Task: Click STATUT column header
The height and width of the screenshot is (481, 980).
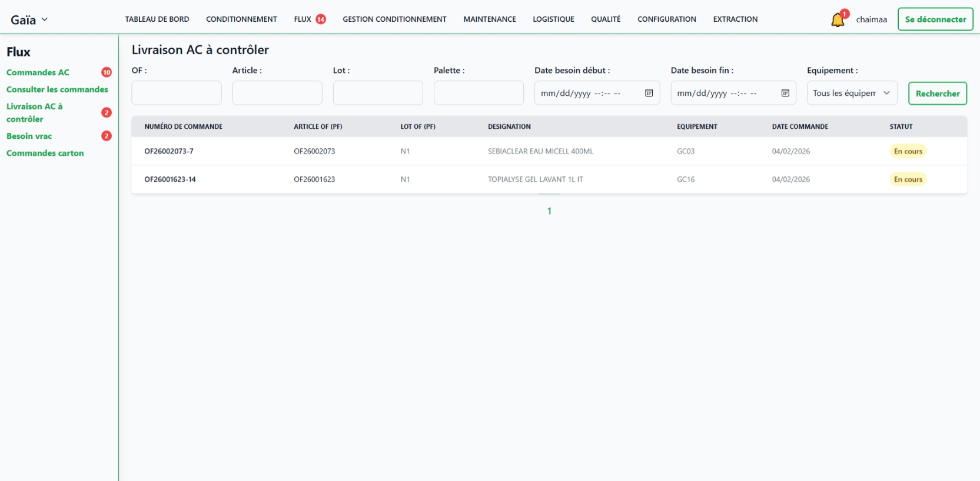Action: 901,126
